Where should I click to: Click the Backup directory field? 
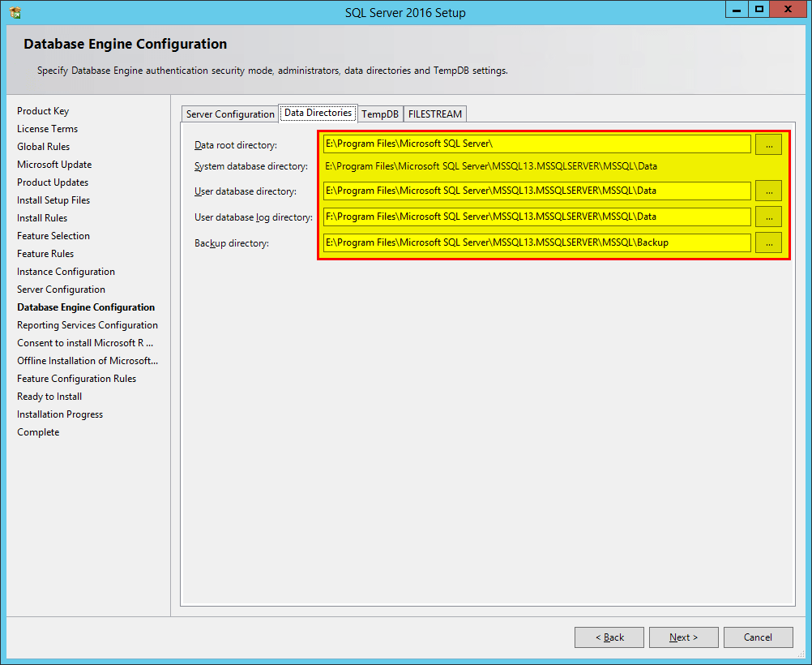coord(537,242)
